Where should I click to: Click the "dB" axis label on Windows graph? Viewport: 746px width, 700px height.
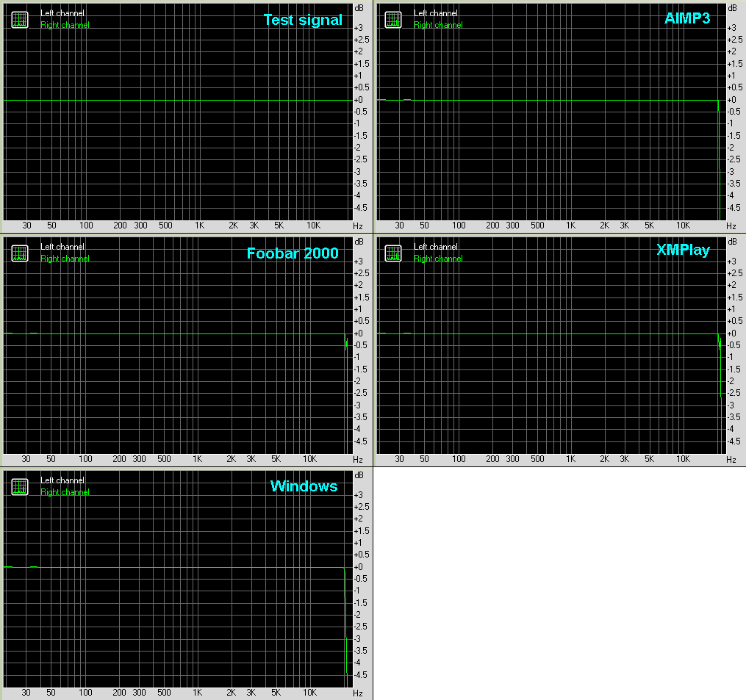click(x=359, y=475)
